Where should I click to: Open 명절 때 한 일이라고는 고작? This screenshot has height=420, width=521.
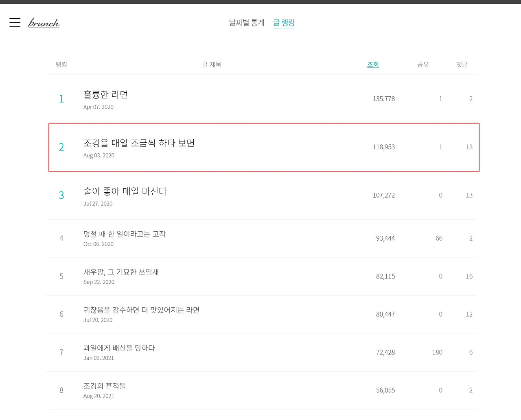[125, 234]
